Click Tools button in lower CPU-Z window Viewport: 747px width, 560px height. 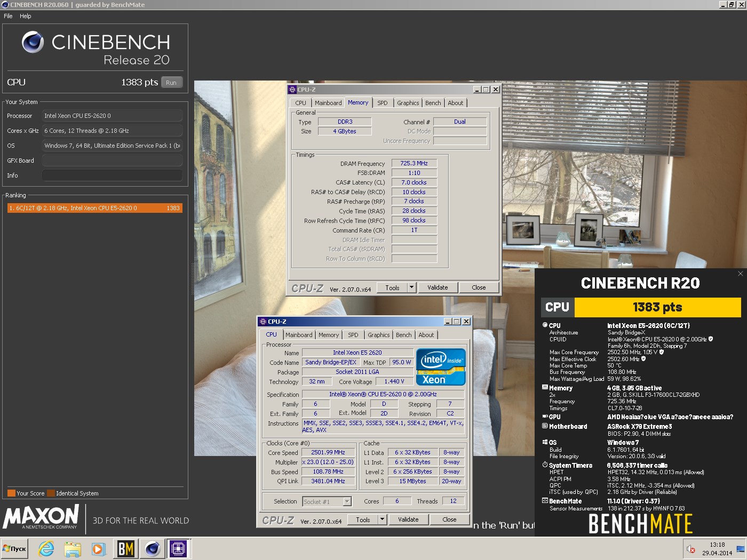tap(363, 519)
